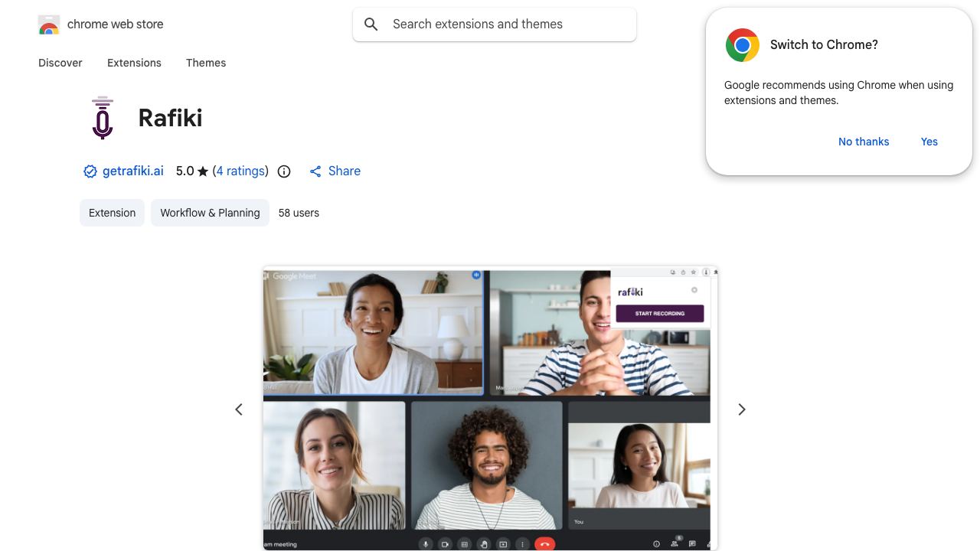Click the Google recommends using Chrome message
980x551 pixels.
[839, 93]
